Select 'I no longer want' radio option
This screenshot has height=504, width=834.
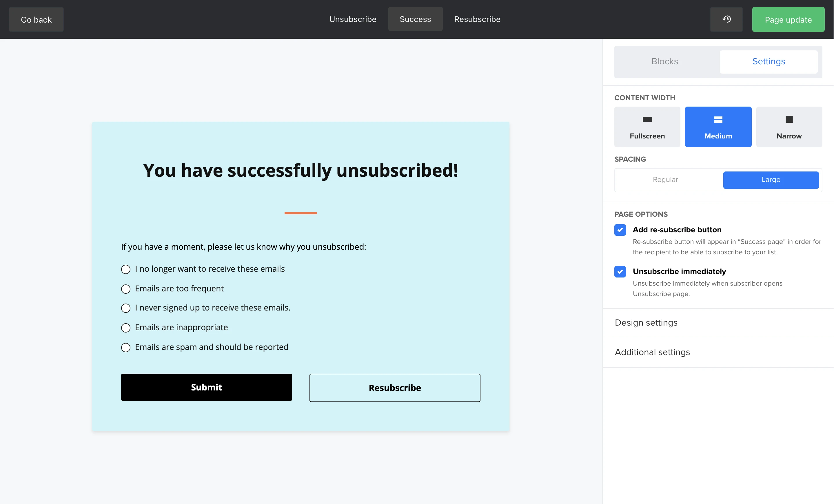coord(125,269)
